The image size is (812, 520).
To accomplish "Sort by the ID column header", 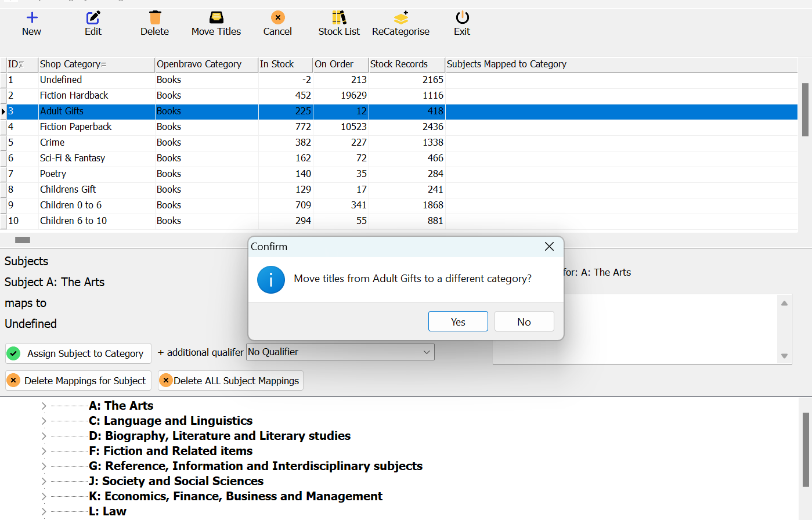I will click(22, 64).
